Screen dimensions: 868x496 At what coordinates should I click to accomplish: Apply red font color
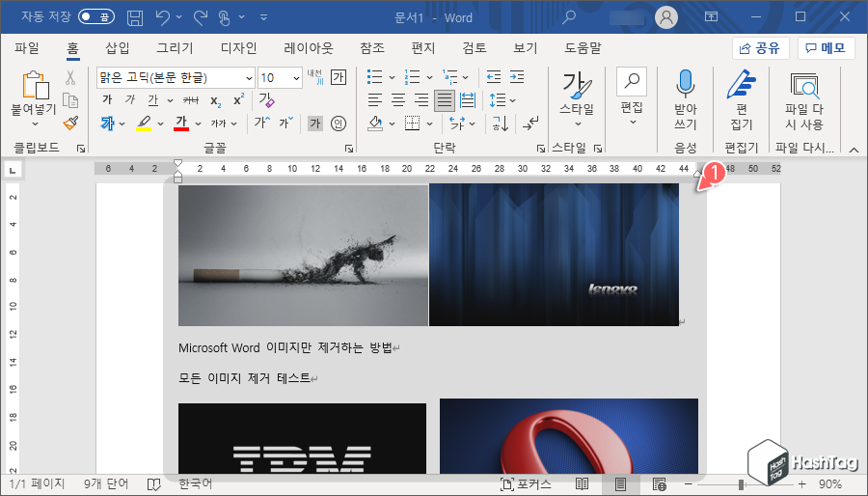(181, 123)
